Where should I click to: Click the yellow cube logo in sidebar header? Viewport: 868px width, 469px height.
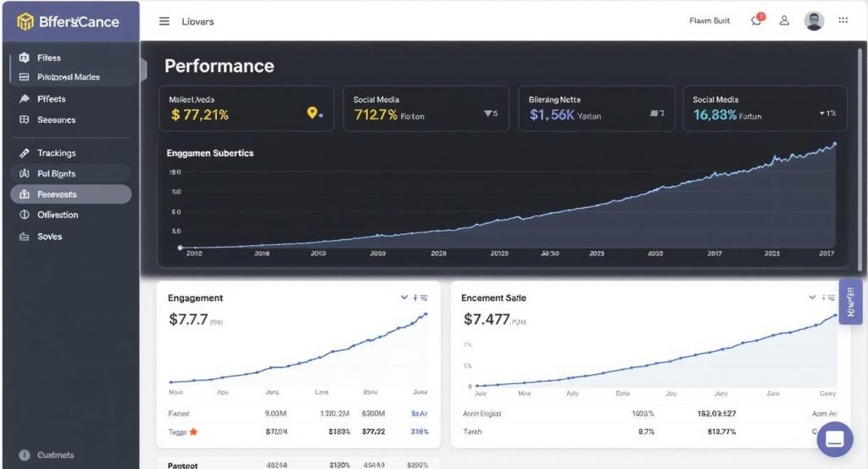click(25, 21)
